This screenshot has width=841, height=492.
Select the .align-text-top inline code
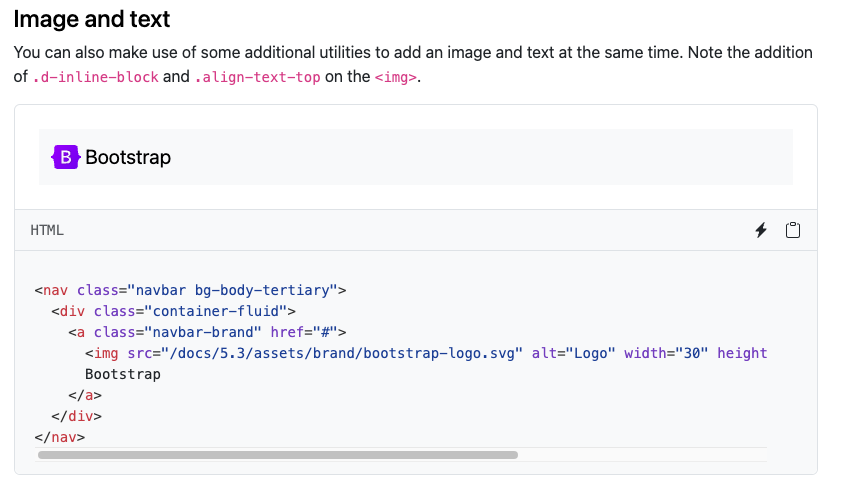point(257,77)
